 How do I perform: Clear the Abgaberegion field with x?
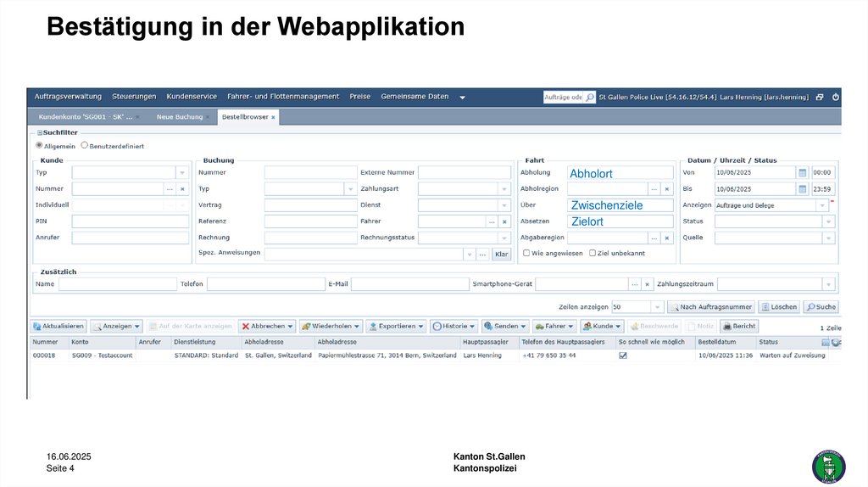[666, 238]
